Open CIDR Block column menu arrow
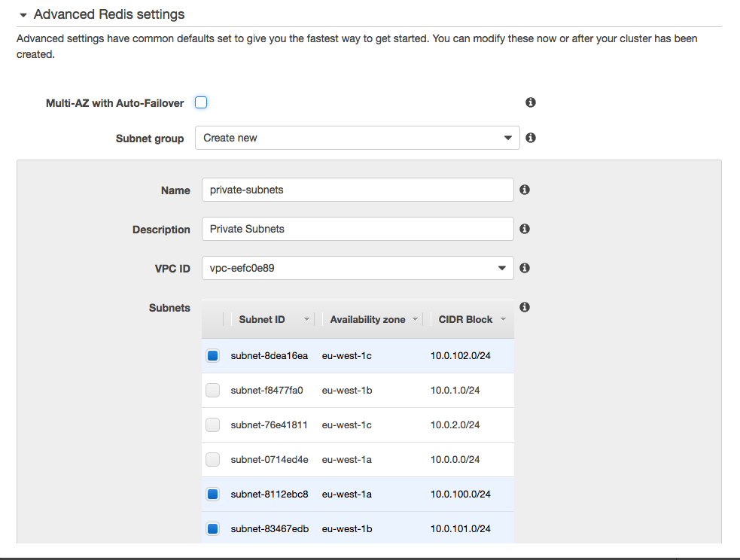Screen dimensions: 740x560 pyautogui.click(x=503, y=320)
